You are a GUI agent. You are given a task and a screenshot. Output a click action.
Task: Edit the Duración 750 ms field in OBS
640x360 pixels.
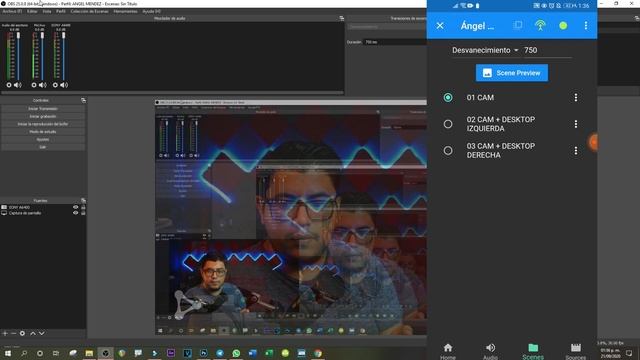[394, 42]
